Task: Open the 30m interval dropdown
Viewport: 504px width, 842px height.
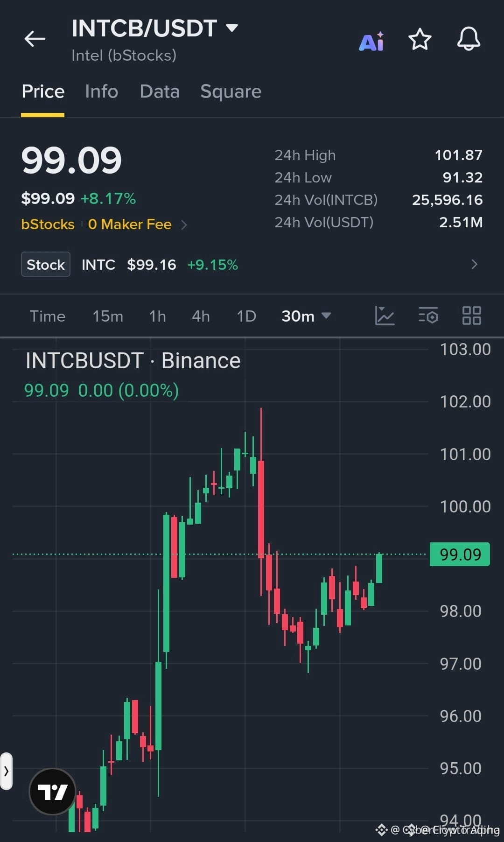Action: pos(306,316)
